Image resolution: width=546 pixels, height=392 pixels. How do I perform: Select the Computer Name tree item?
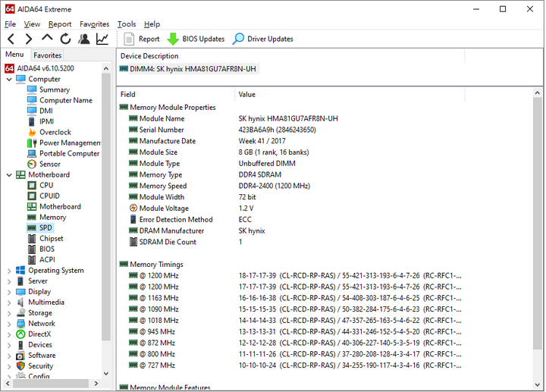[66, 100]
